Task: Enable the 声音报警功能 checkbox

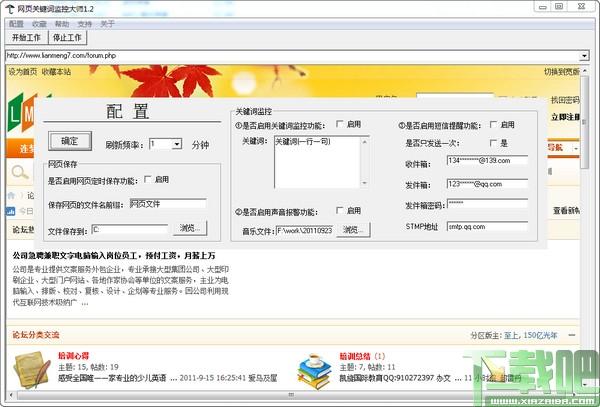Action: point(339,210)
